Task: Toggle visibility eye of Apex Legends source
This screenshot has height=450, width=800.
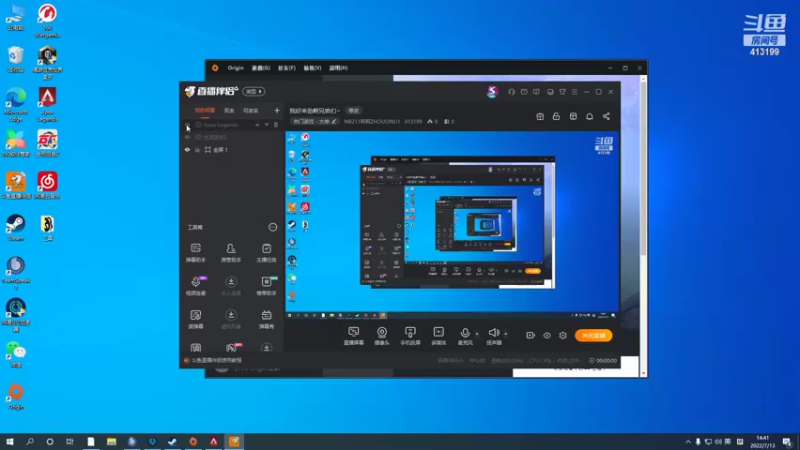Action: pyautogui.click(x=187, y=124)
